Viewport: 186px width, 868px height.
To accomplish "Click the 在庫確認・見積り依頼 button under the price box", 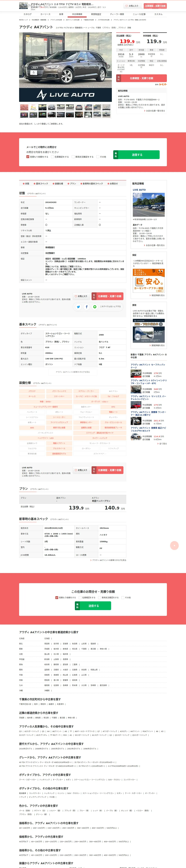I will coord(141,78).
